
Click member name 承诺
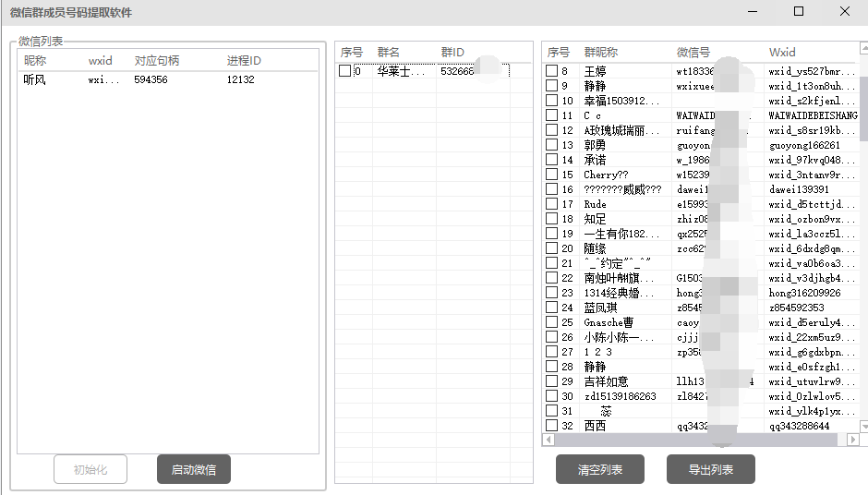coord(595,160)
